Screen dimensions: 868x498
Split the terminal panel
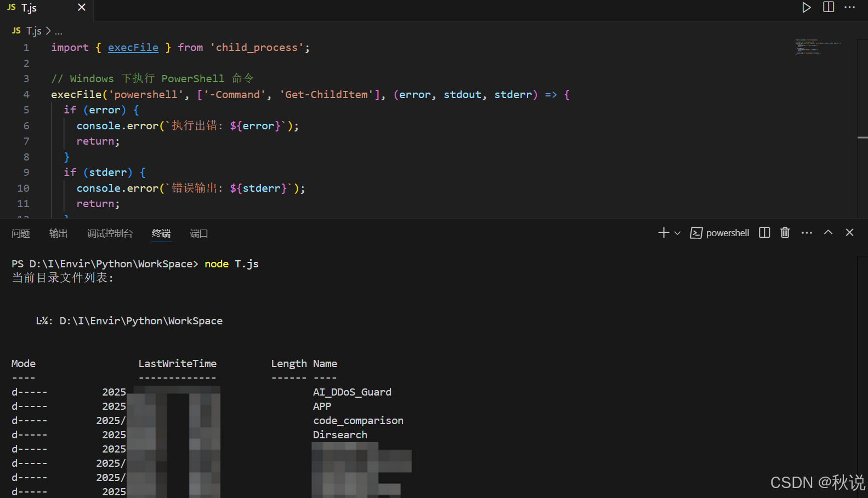(x=764, y=233)
